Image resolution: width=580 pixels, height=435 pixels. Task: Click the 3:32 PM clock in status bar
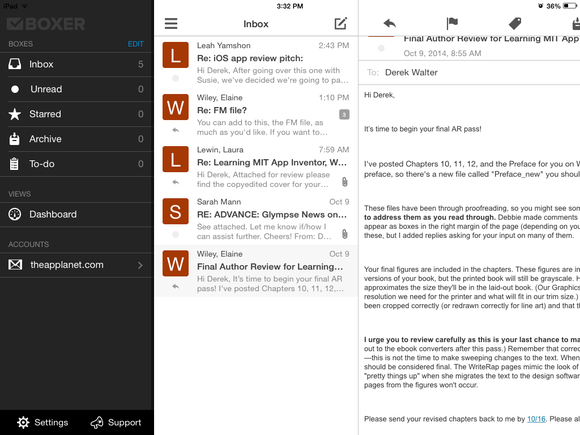pyautogui.click(x=290, y=6)
